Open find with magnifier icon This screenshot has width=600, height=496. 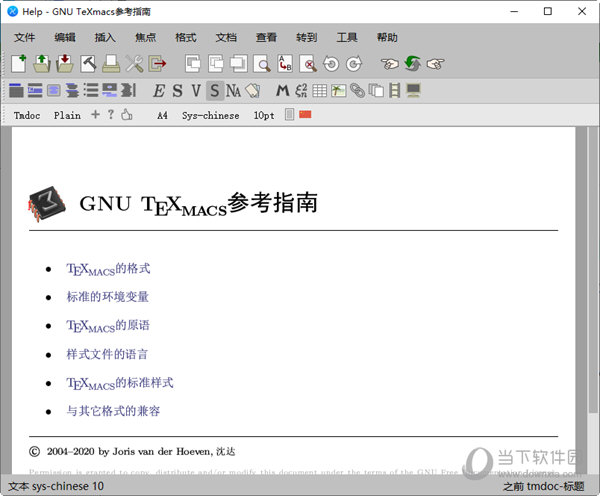262,64
